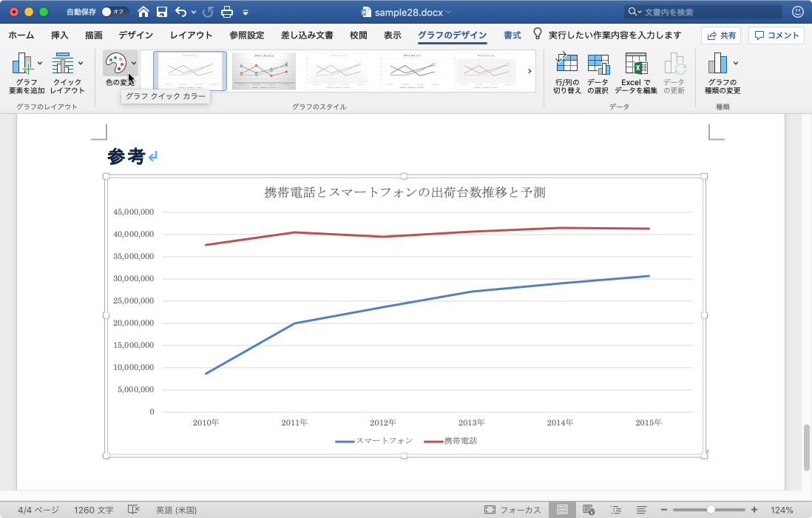This screenshot has height=518, width=812.
Task: Open the Format tab (書式)
Action: pyautogui.click(x=512, y=36)
